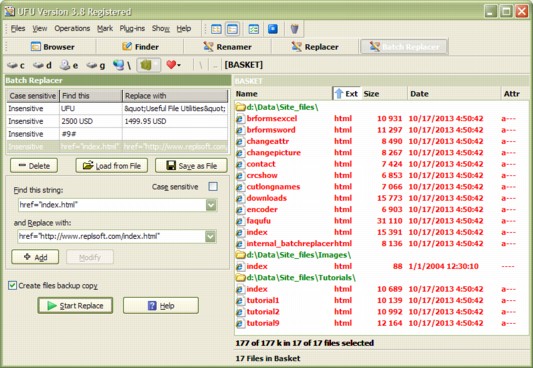Sort basket by Name column
This screenshot has height=368, width=533.
pos(283,94)
